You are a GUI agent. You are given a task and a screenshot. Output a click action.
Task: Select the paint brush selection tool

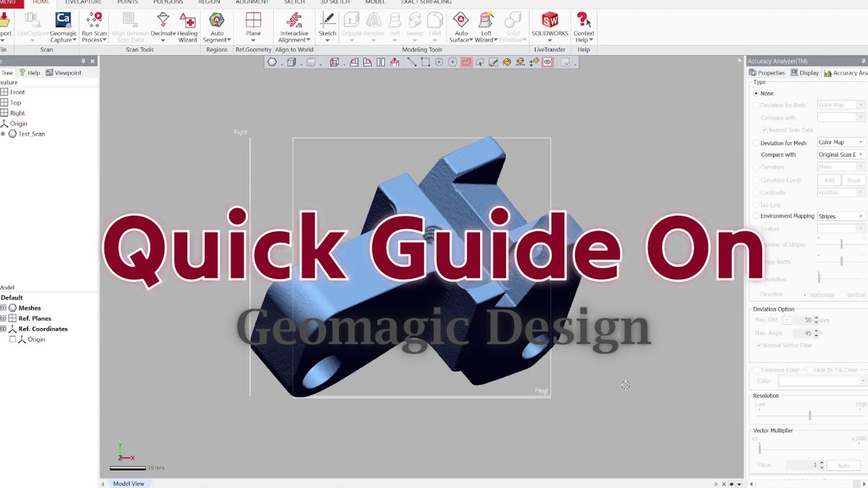(493, 62)
